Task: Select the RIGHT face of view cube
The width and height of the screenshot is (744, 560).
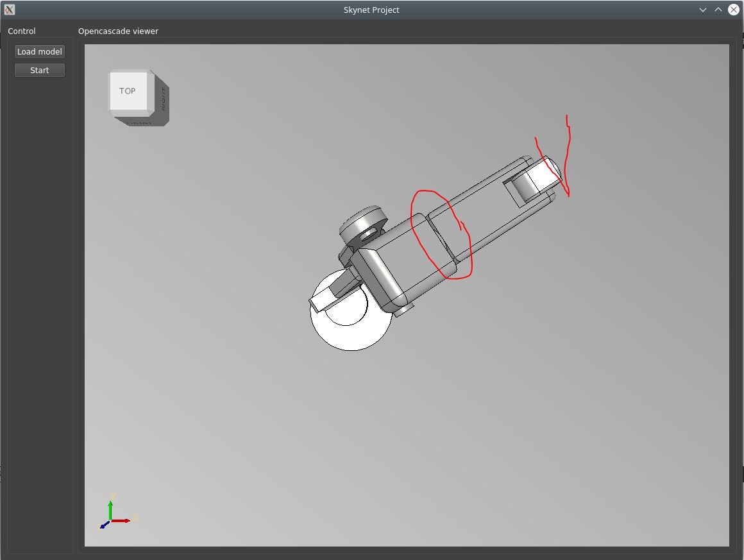Action: (162, 99)
